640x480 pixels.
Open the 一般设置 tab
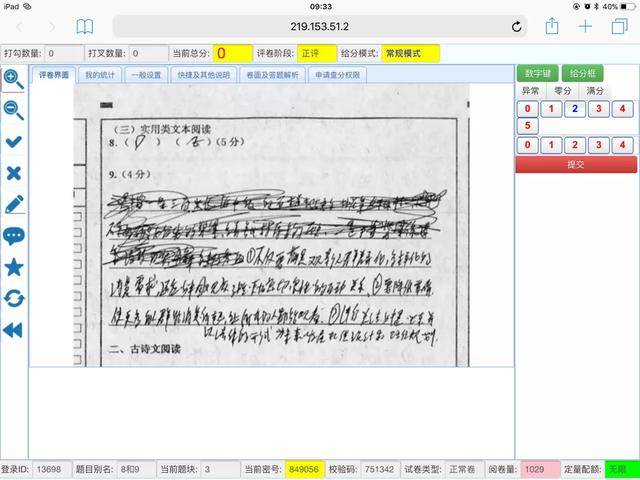[x=146, y=75]
